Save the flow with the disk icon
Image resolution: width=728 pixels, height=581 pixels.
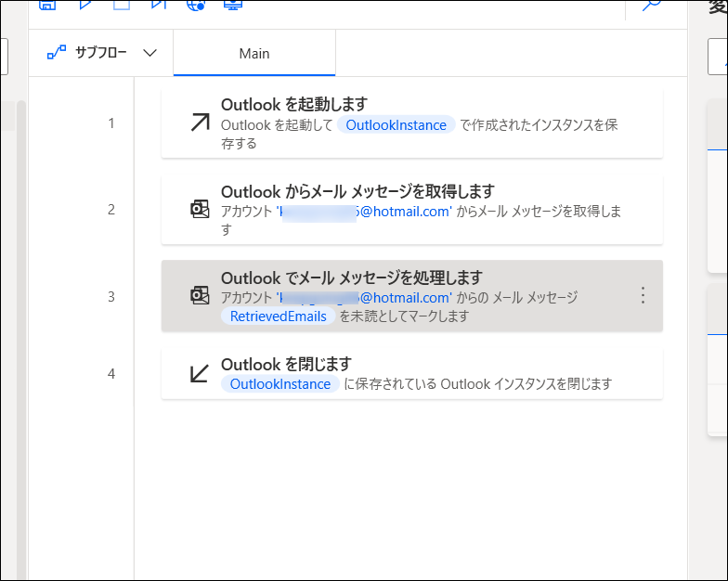(47, 5)
